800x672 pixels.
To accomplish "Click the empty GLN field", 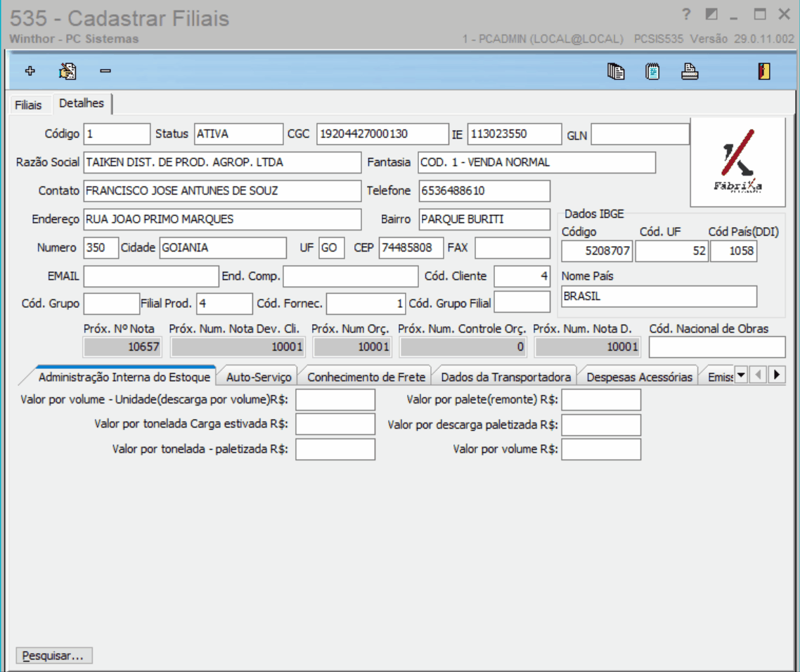I will point(640,134).
